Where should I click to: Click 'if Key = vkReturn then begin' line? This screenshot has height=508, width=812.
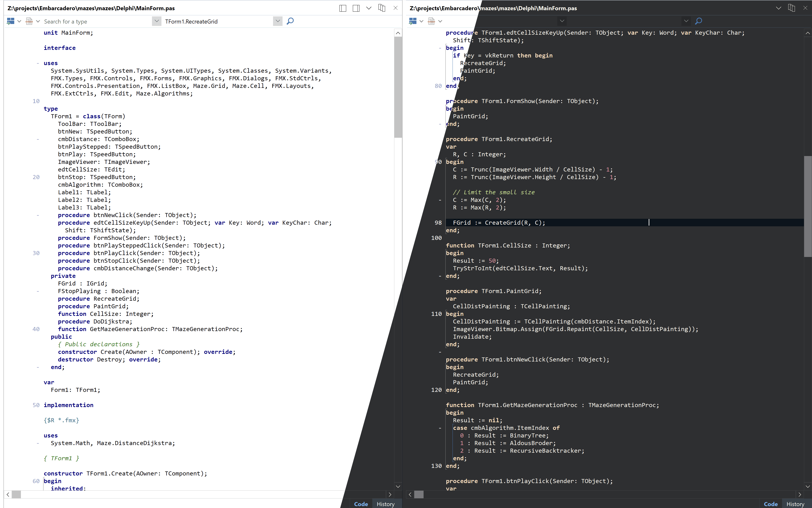pos(503,55)
